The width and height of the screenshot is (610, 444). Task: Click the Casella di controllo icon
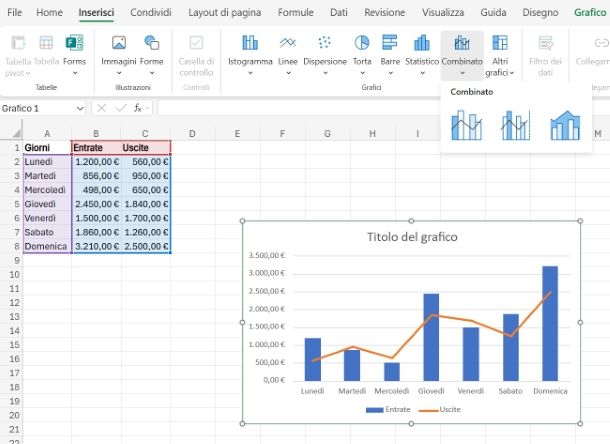click(x=196, y=43)
